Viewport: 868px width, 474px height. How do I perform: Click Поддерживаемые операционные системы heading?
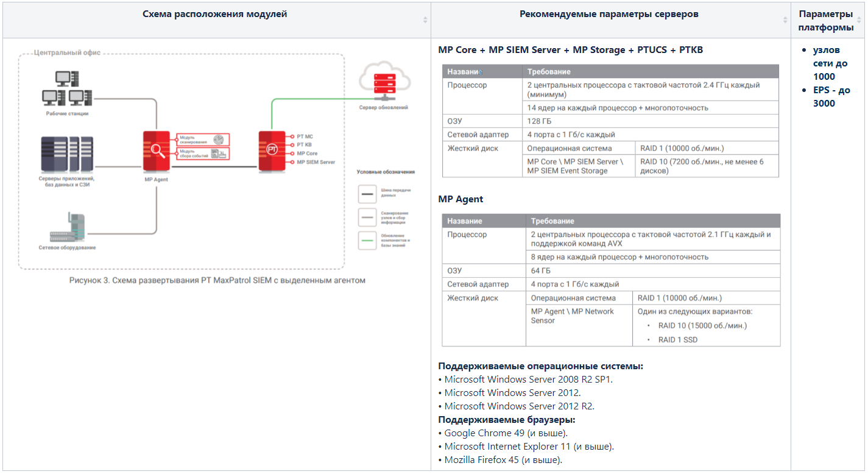(x=541, y=366)
